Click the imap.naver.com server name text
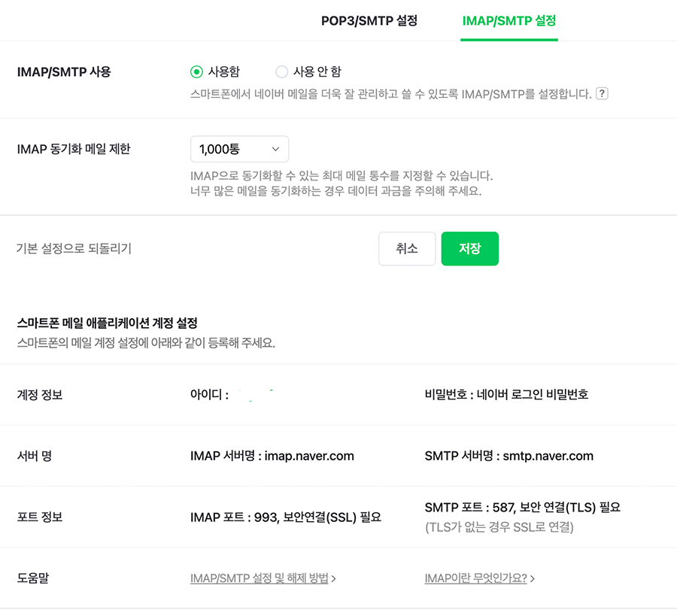This screenshot has width=677, height=616. click(309, 456)
